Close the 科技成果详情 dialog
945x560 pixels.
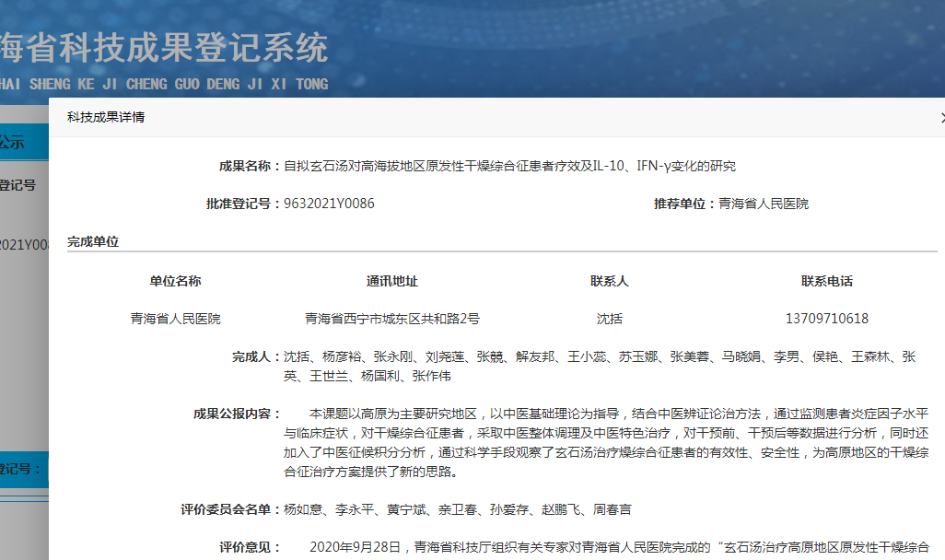point(940,118)
